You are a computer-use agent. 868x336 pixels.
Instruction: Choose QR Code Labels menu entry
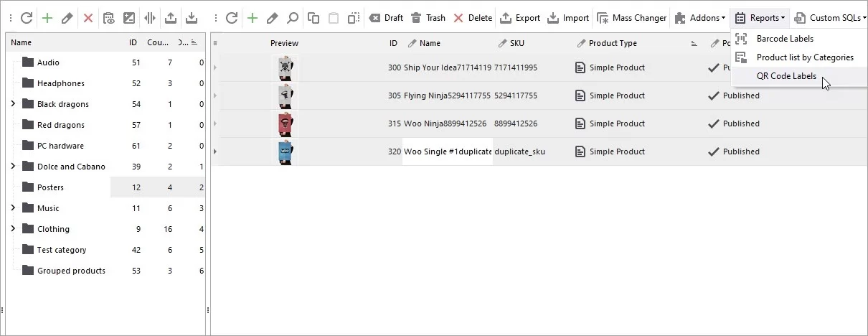786,76
